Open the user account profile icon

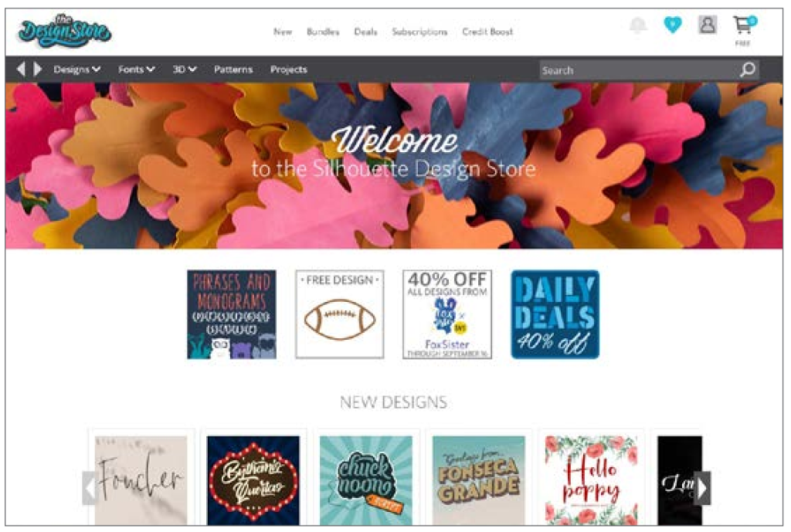(708, 24)
